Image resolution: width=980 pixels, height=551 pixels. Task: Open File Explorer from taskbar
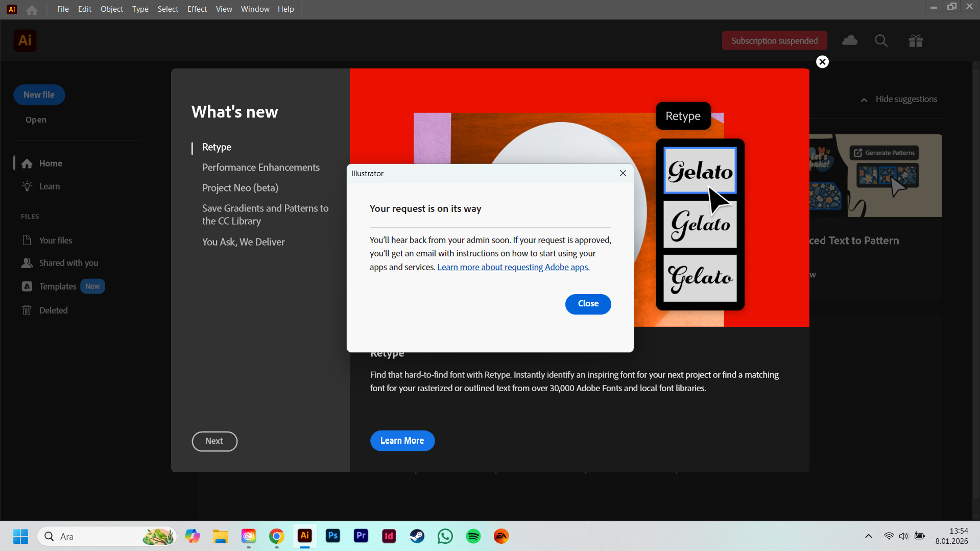[x=221, y=536]
